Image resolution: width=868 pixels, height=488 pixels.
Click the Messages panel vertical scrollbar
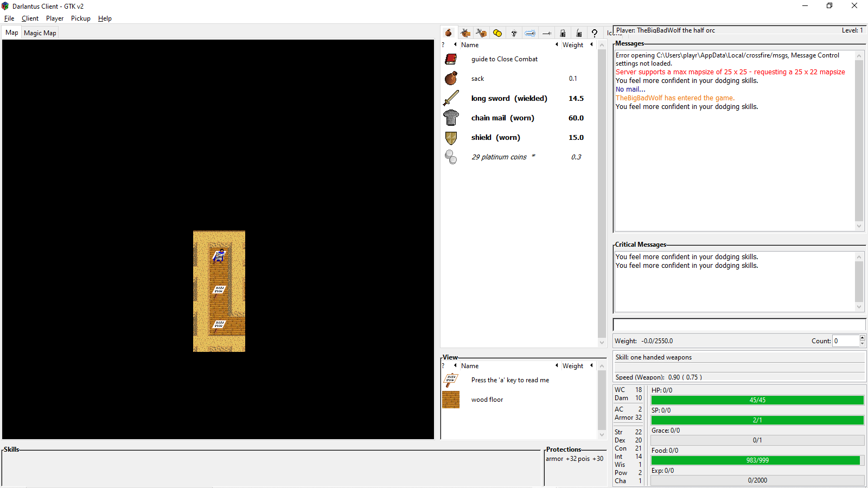[858, 141]
